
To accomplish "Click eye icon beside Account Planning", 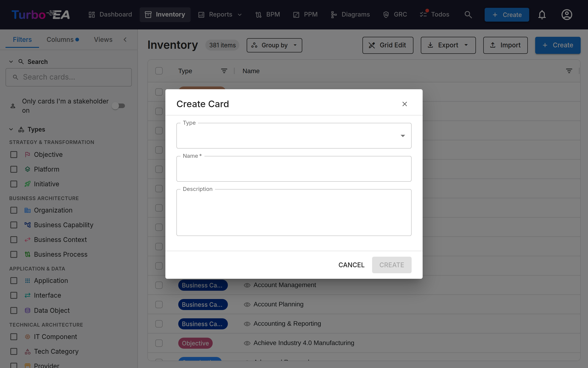I will tap(247, 305).
